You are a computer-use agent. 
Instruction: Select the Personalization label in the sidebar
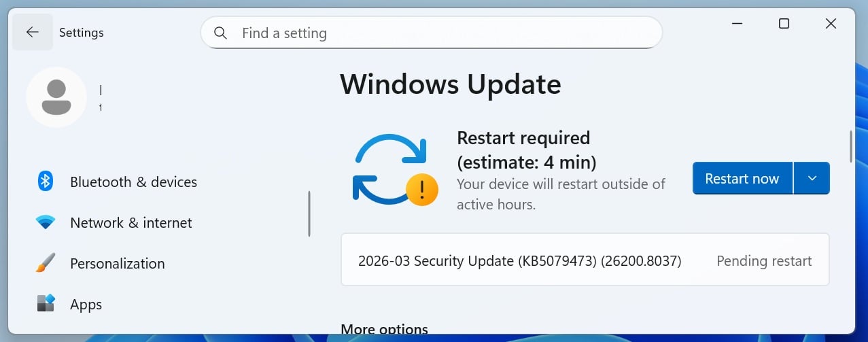(117, 264)
